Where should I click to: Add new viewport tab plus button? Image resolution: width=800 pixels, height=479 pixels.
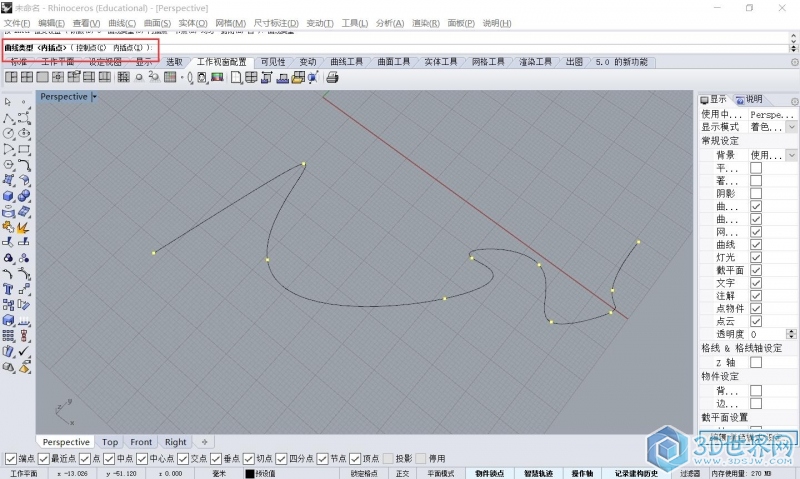coord(205,442)
